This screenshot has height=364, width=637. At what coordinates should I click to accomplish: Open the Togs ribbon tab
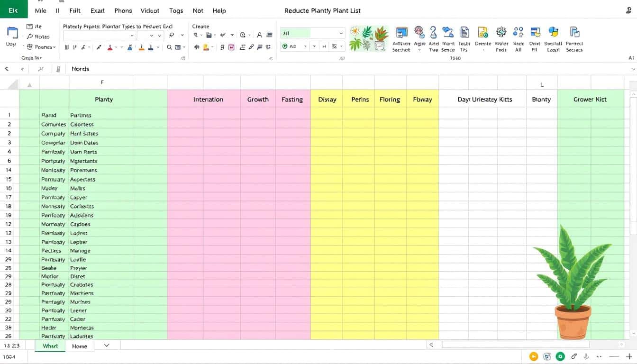pyautogui.click(x=176, y=10)
